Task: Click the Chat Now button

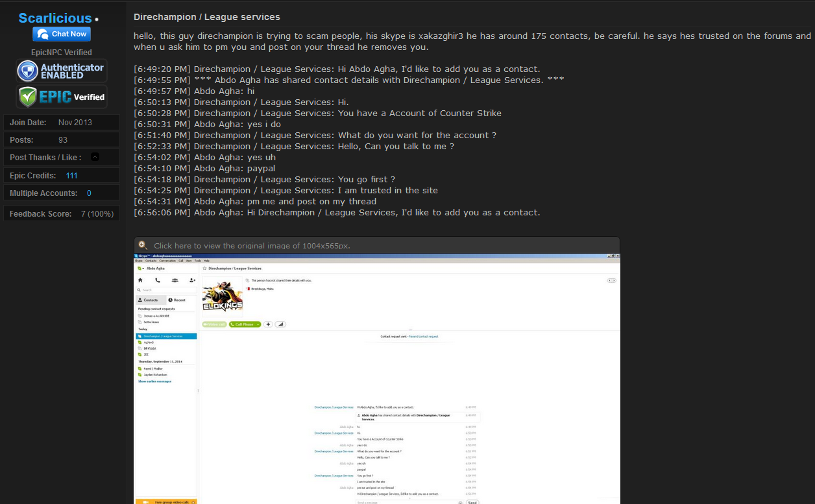Action: (62, 34)
